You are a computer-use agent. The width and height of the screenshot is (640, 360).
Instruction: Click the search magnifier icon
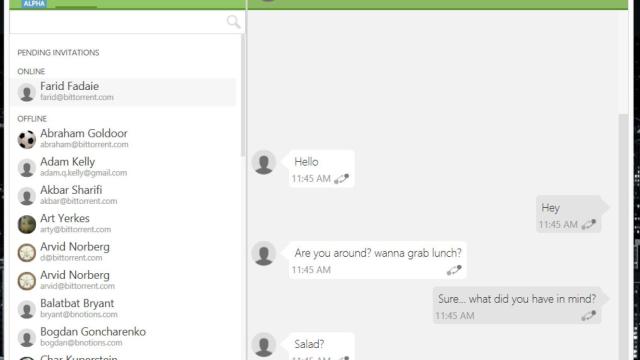point(233,21)
